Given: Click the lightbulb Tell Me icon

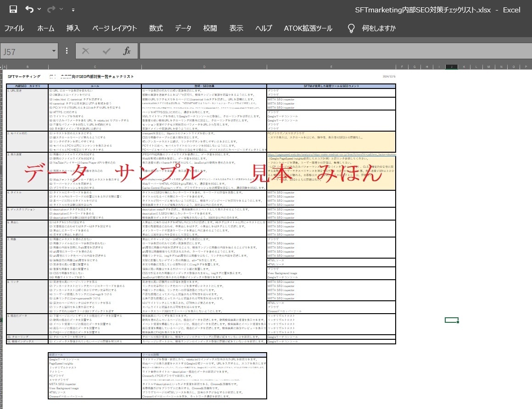Looking at the screenshot, I should coord(351,28).
